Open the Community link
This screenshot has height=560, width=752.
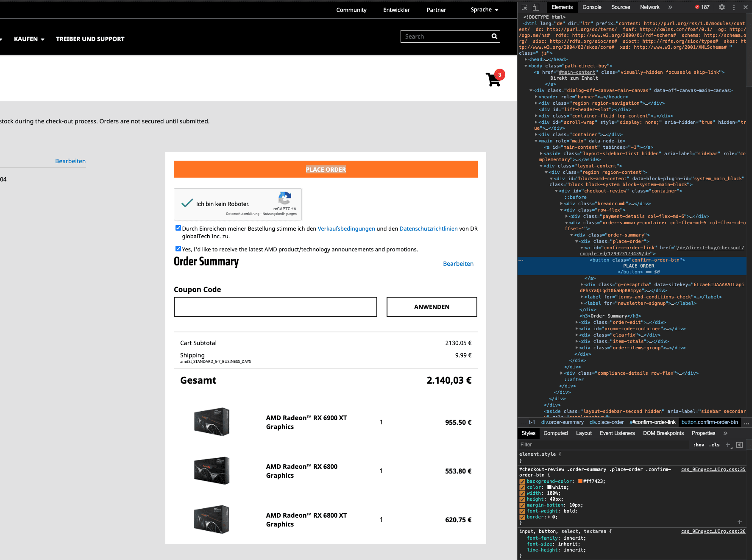(x=351, y=10)
